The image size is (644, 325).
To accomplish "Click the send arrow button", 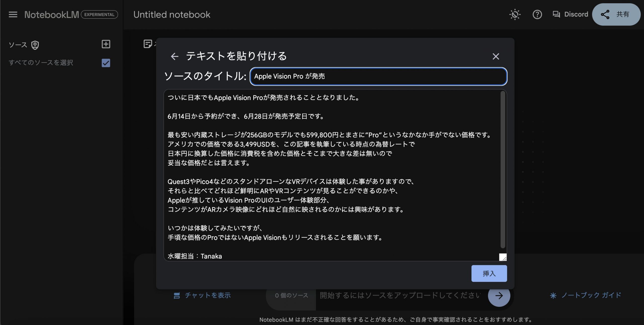I will [499, 295].
